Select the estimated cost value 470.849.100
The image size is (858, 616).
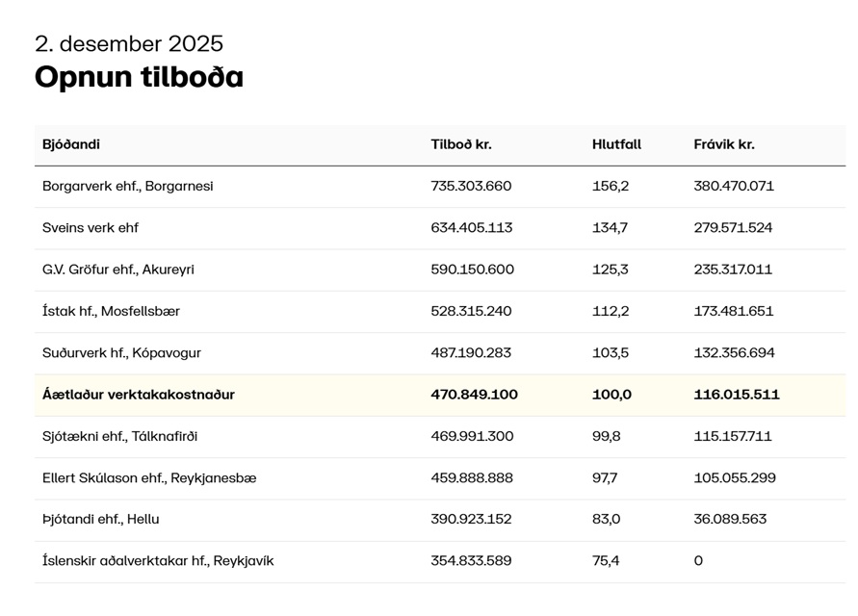click(474, 395)
